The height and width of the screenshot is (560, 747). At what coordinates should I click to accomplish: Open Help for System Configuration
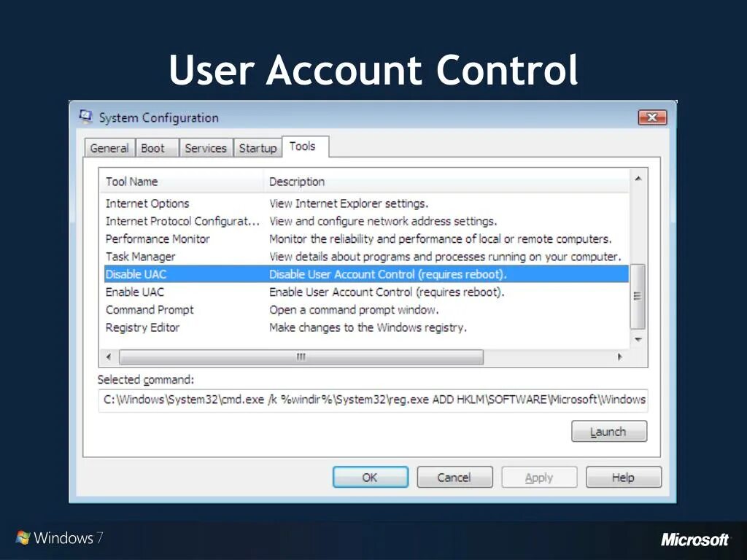pos(624,477)
